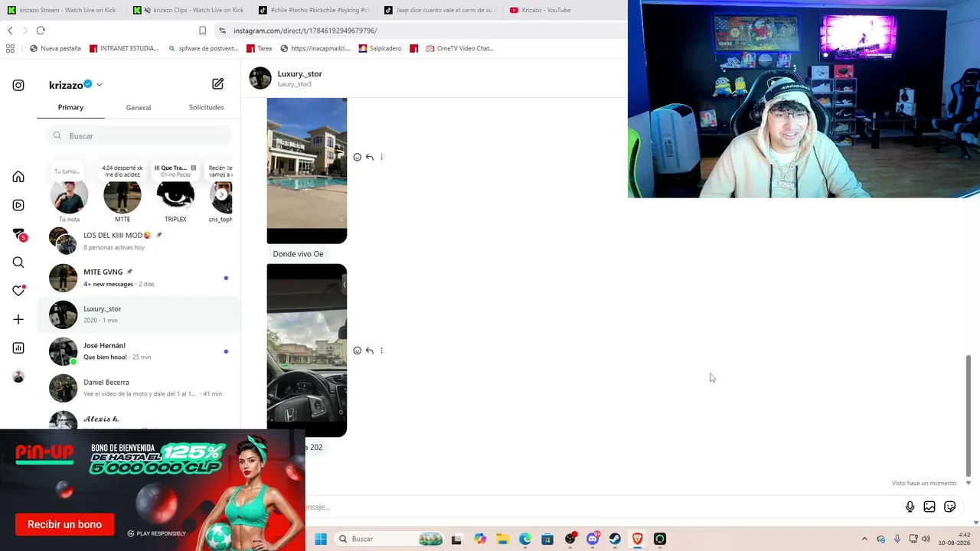Viewport: 980px width, 551px height.
Task: Switch to the #chile #techo TikTok tab
Action: (x=314, y=10)
